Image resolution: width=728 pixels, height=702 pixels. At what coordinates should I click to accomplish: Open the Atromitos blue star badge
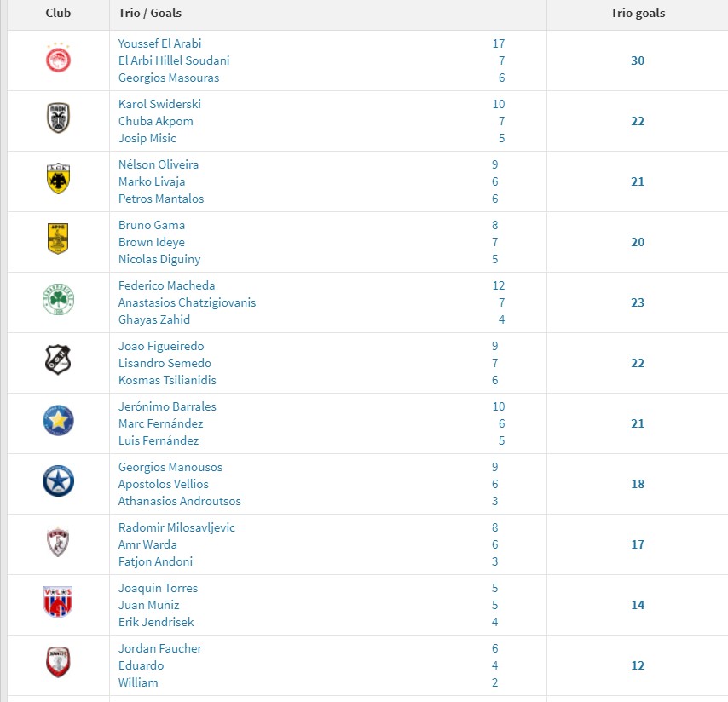(58, 480)
